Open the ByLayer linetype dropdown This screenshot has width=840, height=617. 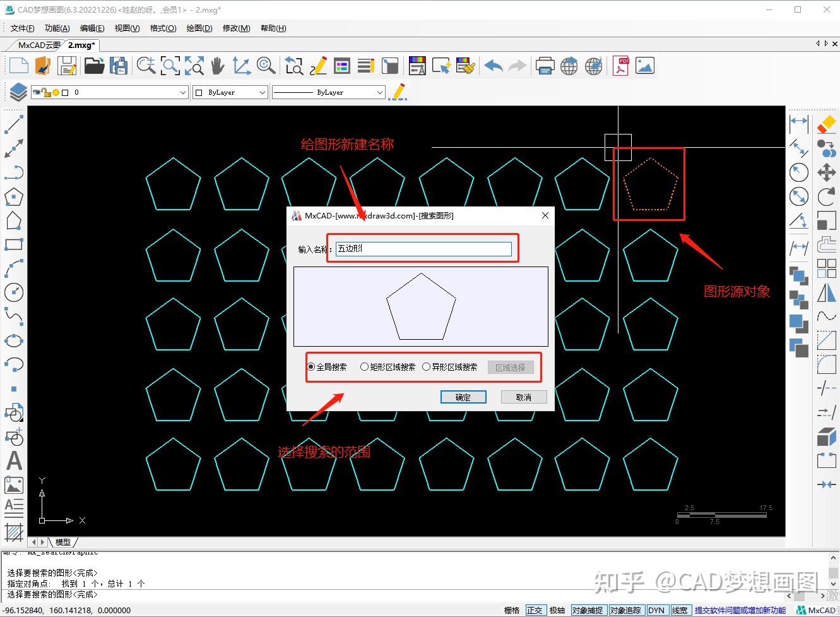click(328, 92)
